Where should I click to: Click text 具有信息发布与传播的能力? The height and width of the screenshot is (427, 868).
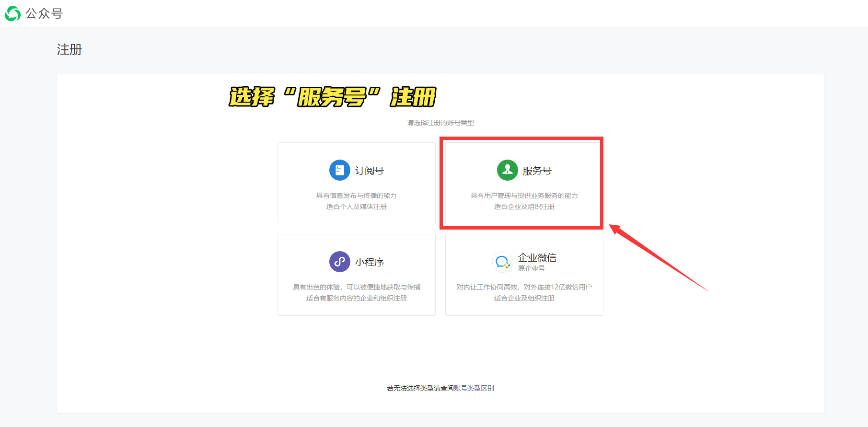coord(357,196)
